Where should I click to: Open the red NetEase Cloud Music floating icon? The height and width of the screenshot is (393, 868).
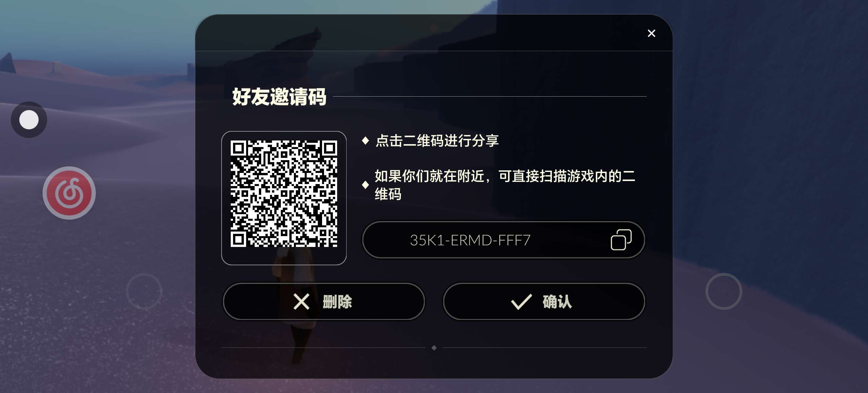(69, 193)
